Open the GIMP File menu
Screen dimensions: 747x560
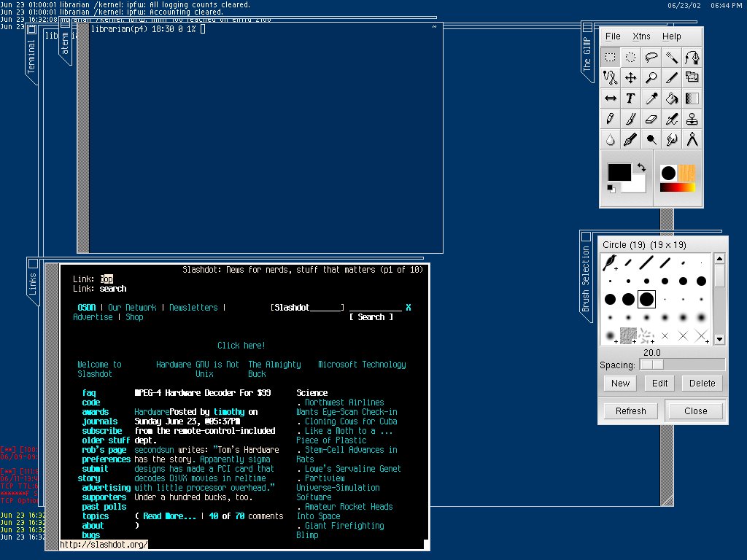[613, 36]
